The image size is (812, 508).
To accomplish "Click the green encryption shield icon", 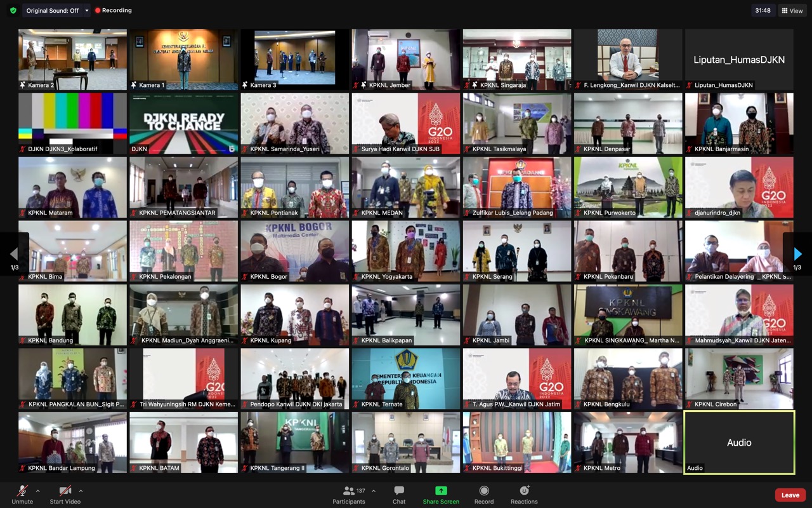I will [x=13, y=11].
